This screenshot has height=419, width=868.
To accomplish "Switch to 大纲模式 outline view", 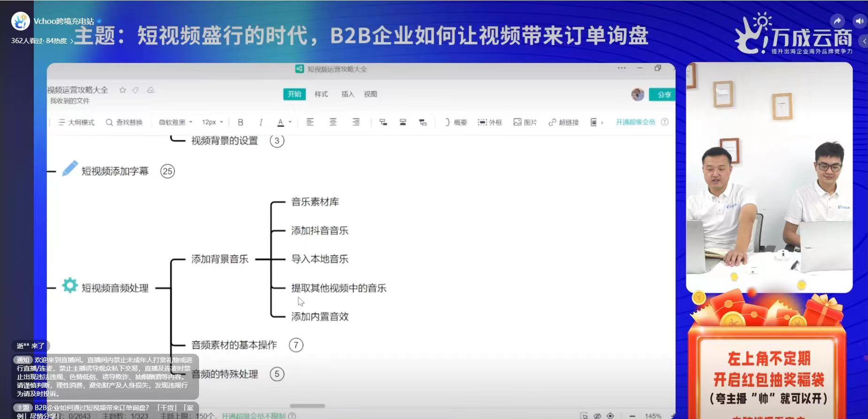I will click(x=76, y=122).
